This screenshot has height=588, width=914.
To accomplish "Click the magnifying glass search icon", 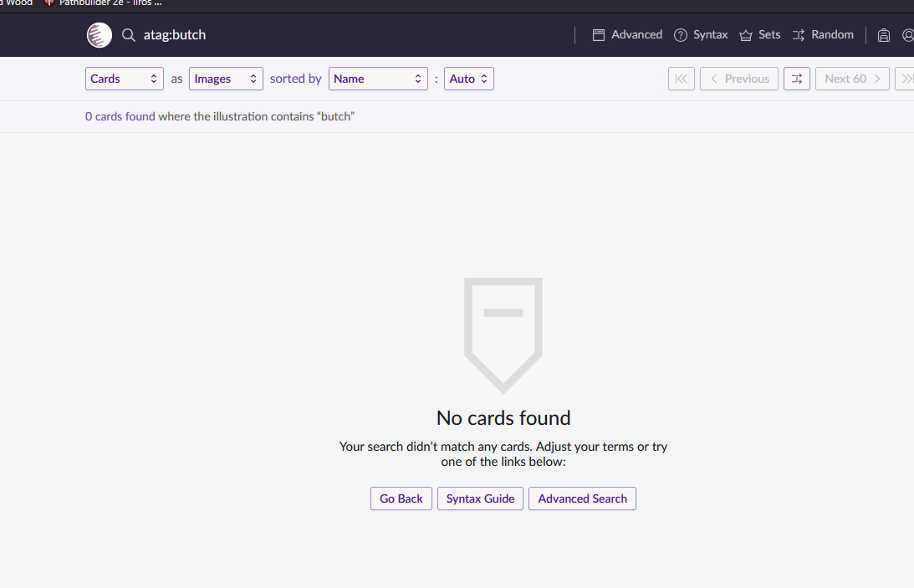I will [x=128, y=35].
